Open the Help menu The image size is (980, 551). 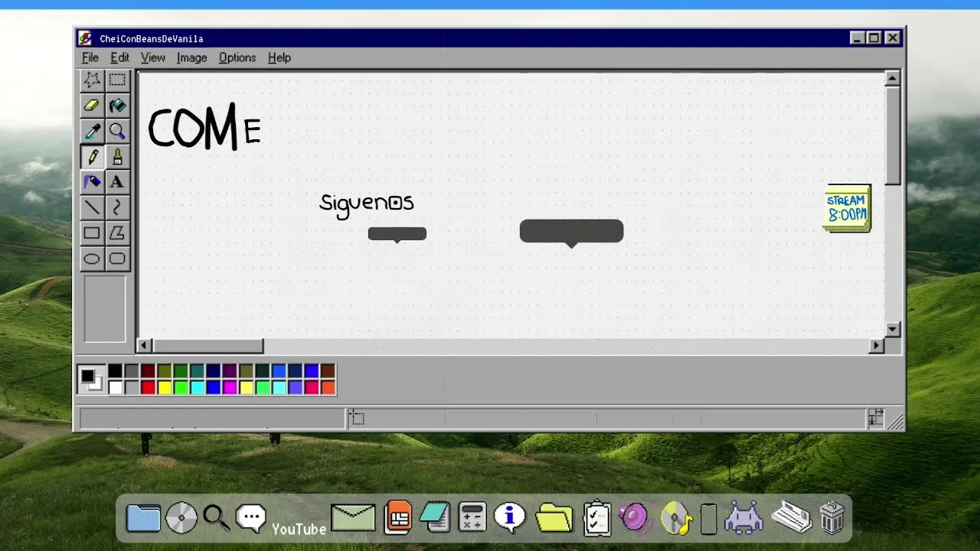pyautogui.click(x=279, y=57)
